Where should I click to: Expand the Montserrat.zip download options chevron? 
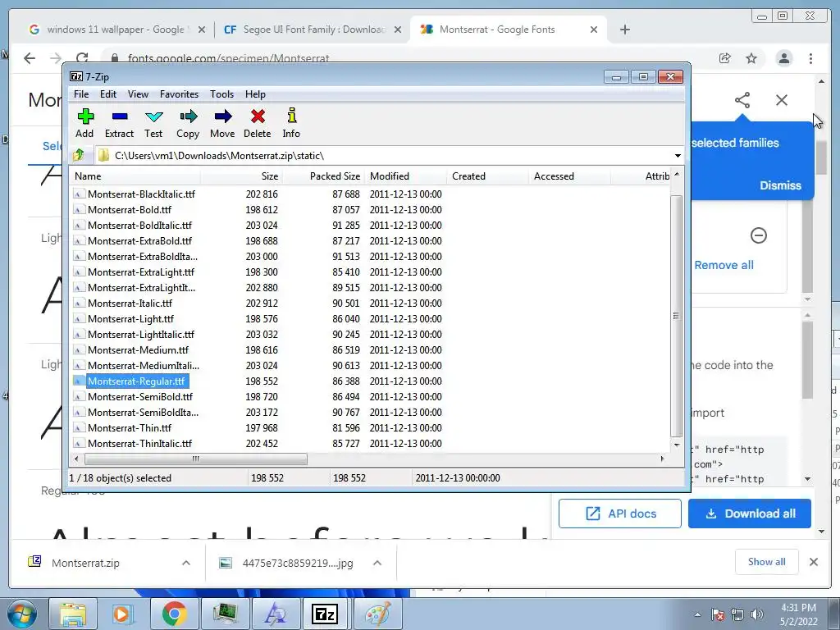tap(186, 563)
